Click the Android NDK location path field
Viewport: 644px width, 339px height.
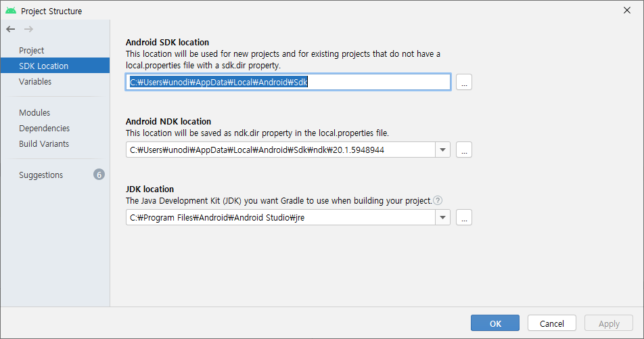tap(281, 150)
